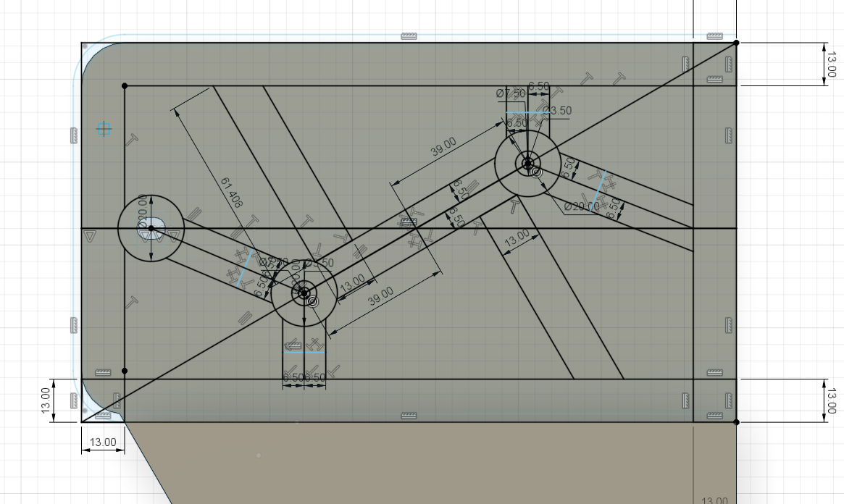Select the blue line crossing the right diagonal arm

(598, 191)
